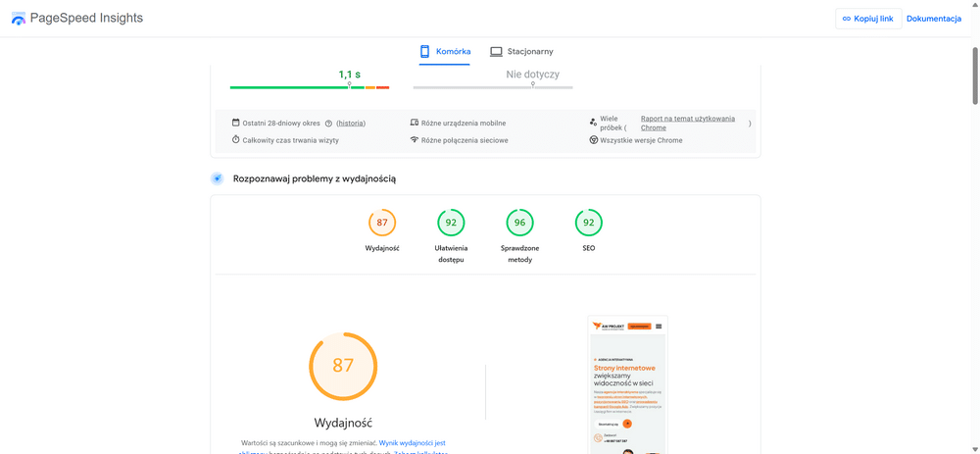The height and width of the screenshot is (454, 980).
Task: Click the Kopiuj link button
Action: pos(868,19)
